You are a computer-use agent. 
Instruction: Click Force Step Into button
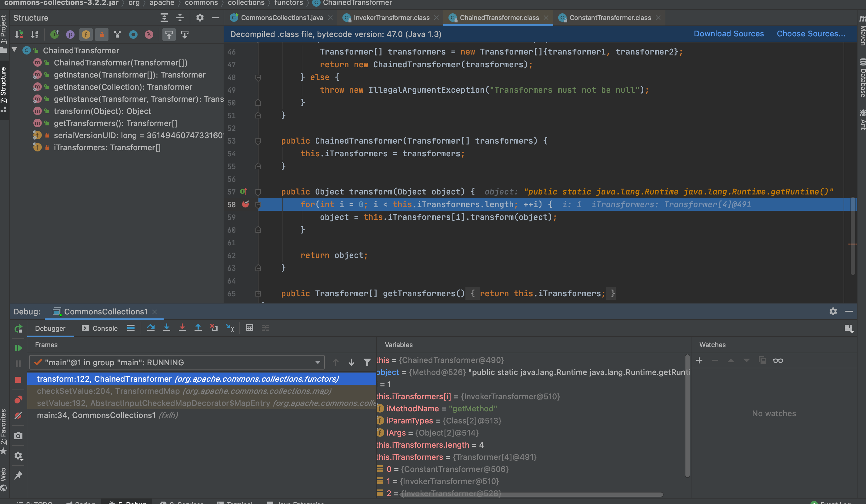coord(182,328)
